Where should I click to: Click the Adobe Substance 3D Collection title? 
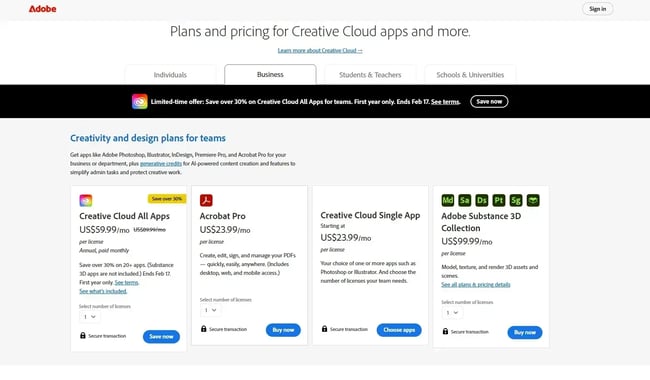pos(481,222)
